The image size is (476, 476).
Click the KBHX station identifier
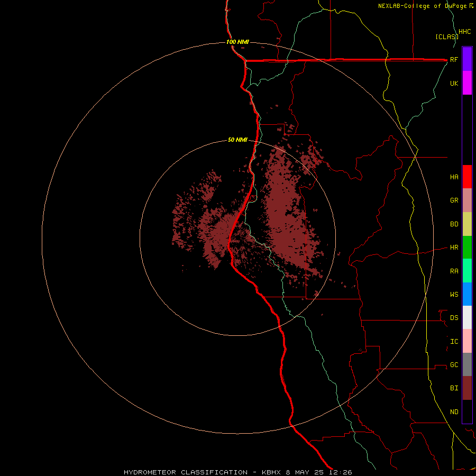(272, 472)
